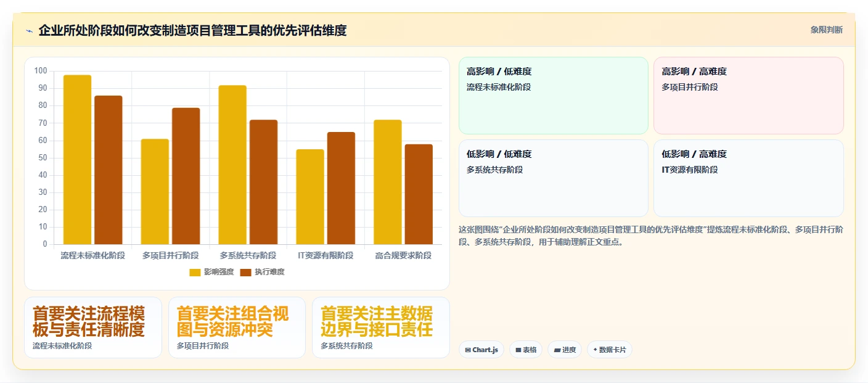Select the yellow 影响强度 bar for 多系统共存阶段

tap(232, 165)
